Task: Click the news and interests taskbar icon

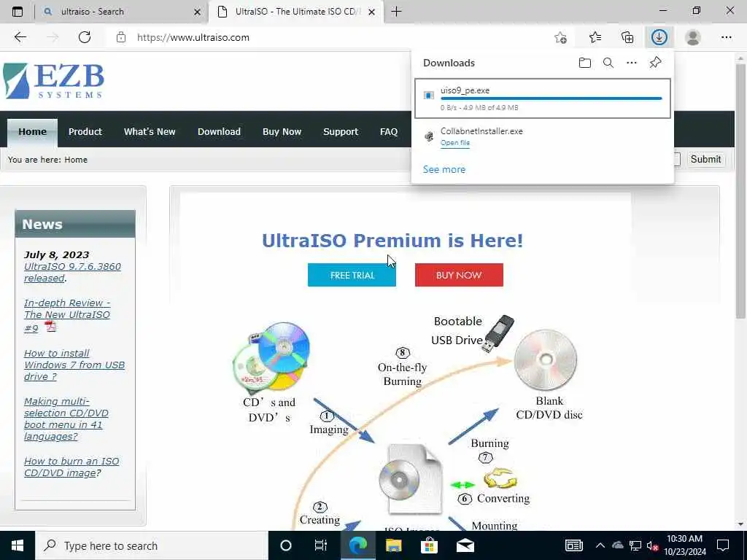Action: [574, 545]
